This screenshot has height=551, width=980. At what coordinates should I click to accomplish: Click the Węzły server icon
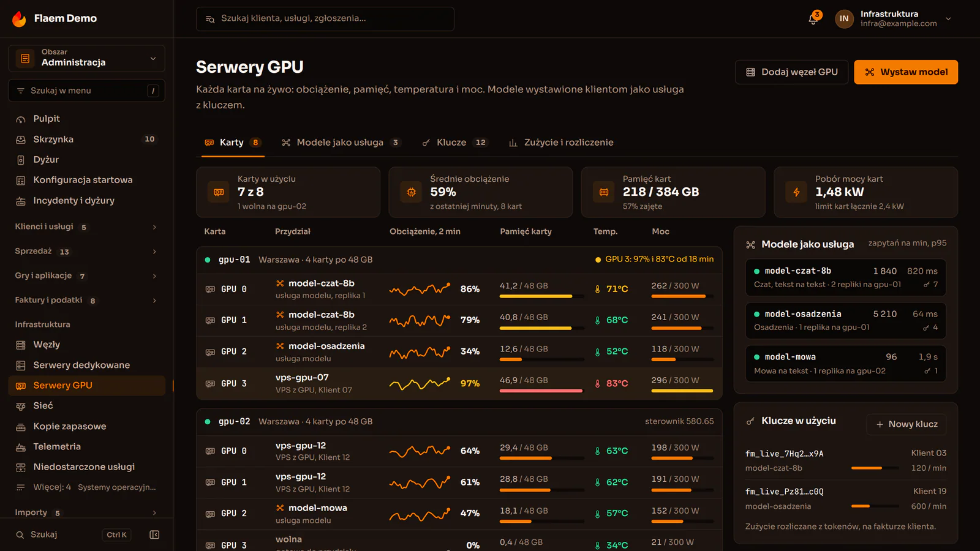21,345
